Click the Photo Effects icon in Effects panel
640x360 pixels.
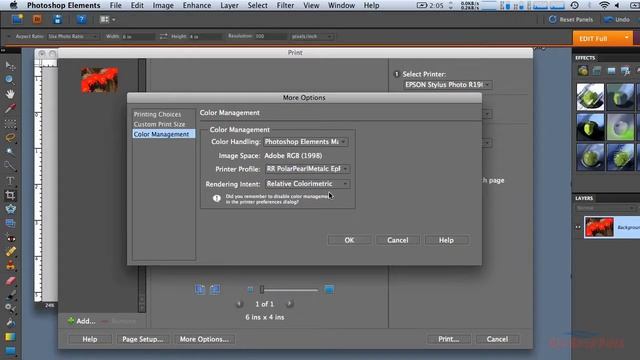611,71
